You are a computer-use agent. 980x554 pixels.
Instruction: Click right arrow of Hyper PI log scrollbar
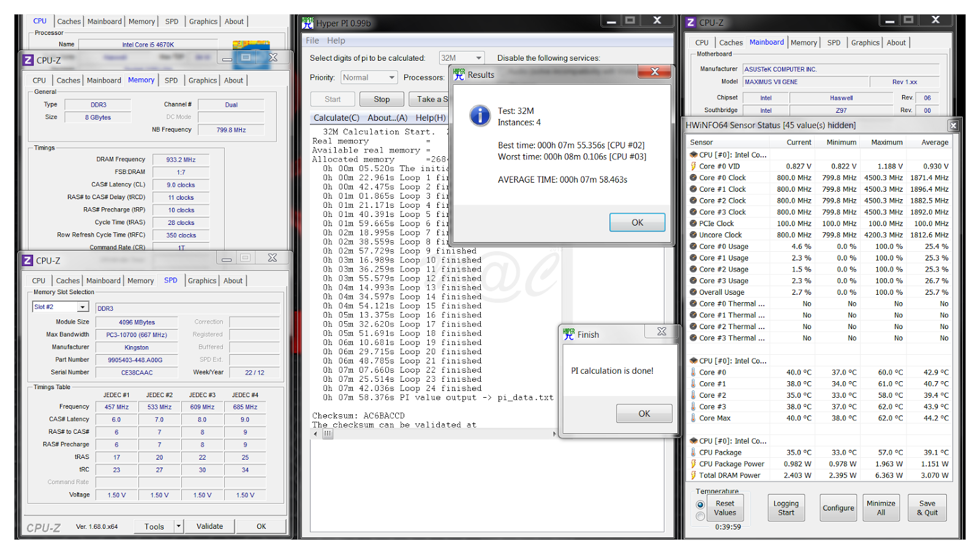tap(554, 434)
